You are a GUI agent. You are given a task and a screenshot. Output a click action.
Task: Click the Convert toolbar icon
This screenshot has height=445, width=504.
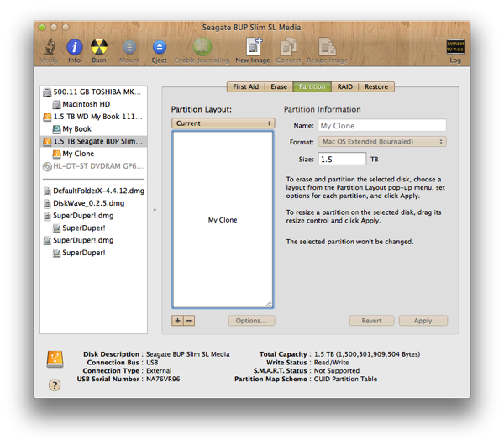click(x=288, y=46)
